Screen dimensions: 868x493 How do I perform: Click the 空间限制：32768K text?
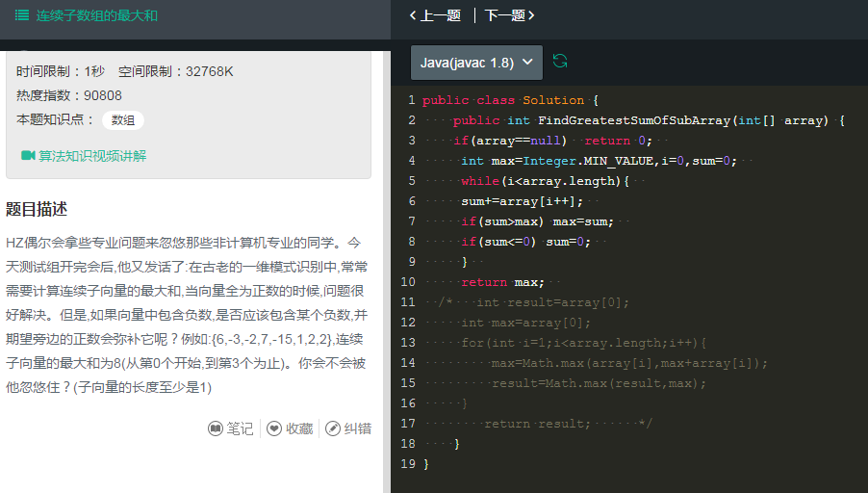(x=176, y=71)
